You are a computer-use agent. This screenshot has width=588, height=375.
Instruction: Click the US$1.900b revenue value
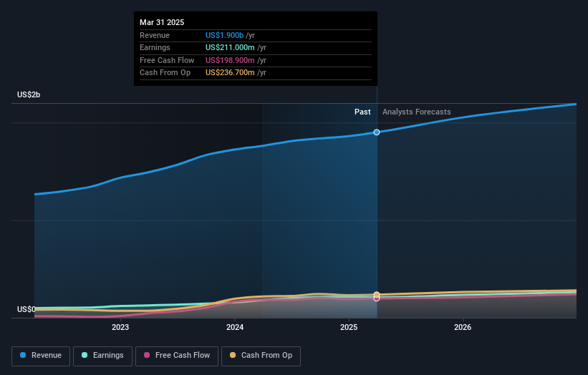224,35
